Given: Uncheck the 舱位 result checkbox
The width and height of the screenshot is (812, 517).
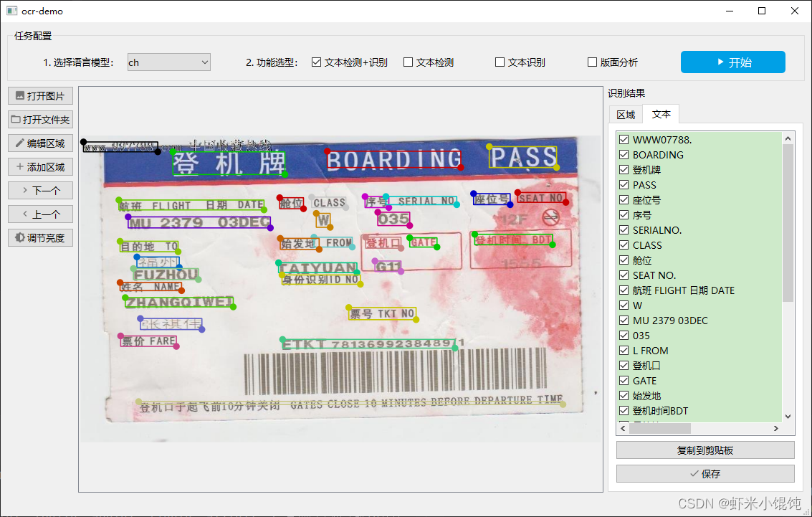Looking at the screenshot, I should point(624,260).
